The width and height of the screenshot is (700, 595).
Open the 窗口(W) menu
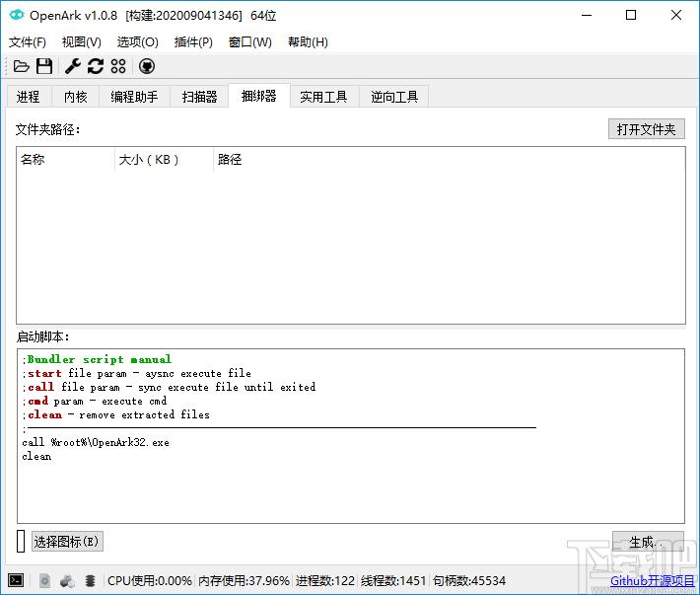point(250,42)
